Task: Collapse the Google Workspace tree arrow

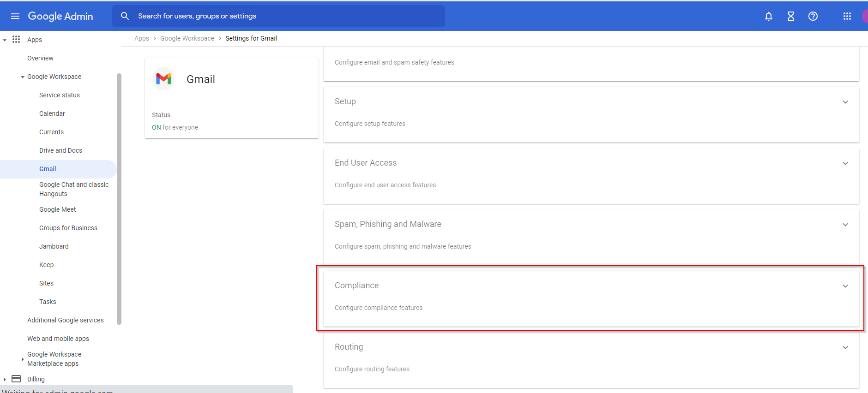Action: coord(22,77)
